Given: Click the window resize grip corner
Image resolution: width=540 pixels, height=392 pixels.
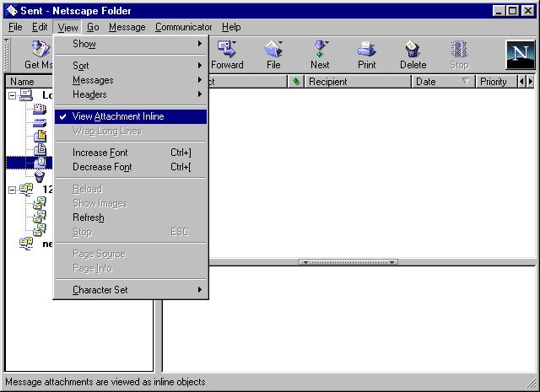Looking at the screenshot, I should pos(532,383).
